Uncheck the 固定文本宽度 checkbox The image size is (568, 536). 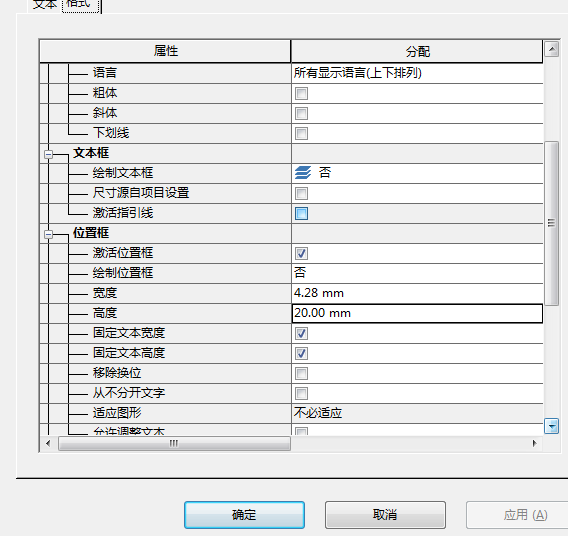point(301,334)
